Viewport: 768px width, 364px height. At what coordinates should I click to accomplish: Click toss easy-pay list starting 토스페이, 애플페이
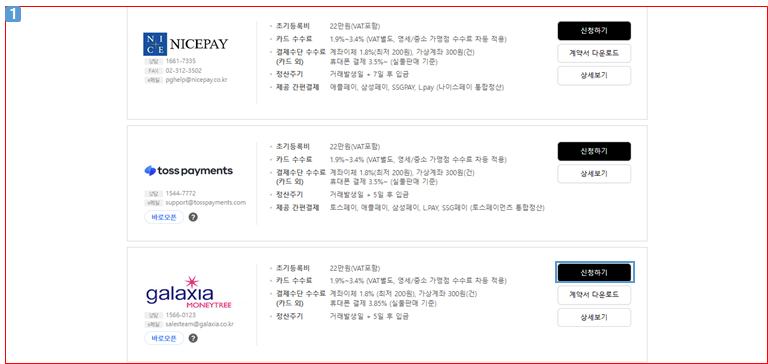[437, 208]
